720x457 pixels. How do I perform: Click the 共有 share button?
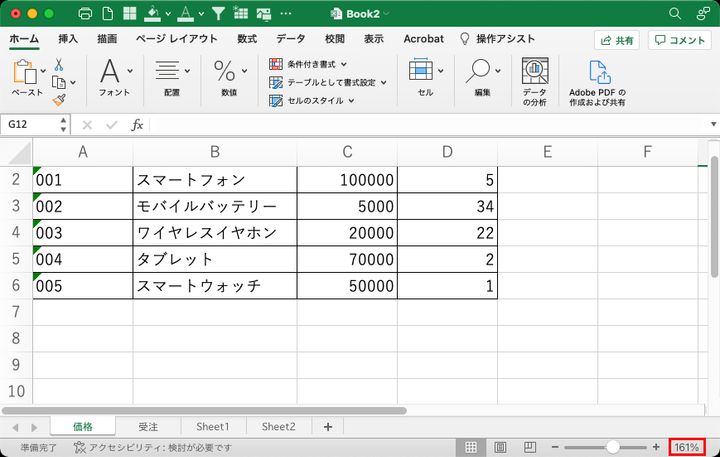pyautogui.click(x=617, y=40)
